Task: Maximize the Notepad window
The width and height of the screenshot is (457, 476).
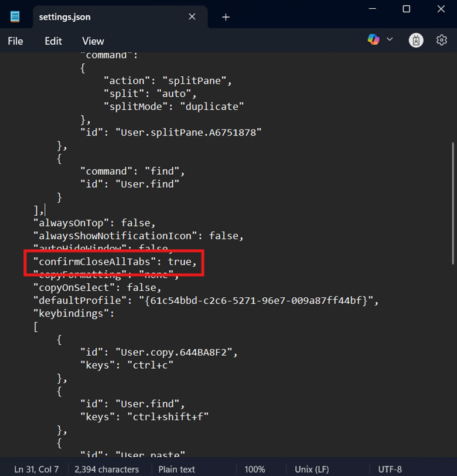Action: (x=407, y=9)
